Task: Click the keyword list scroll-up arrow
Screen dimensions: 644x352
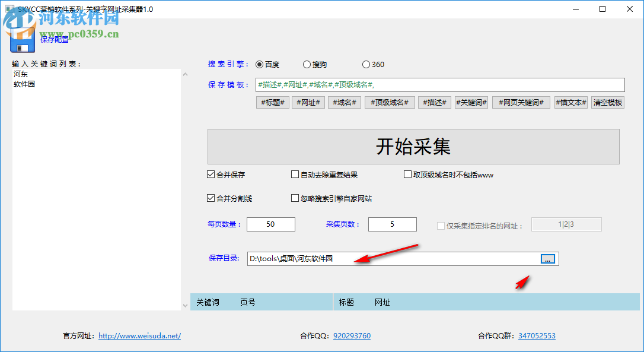Action: [x=185, y=74]
